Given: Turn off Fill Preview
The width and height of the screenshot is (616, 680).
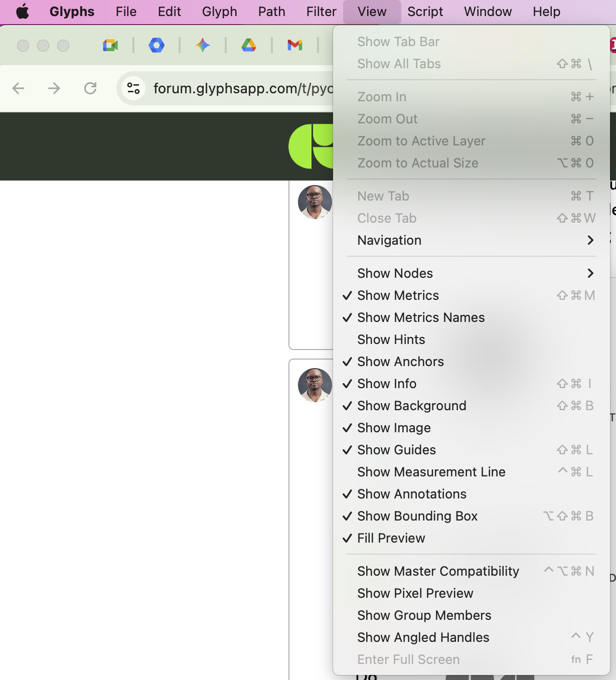Looking at the screenshot, I should click(391, 538).
